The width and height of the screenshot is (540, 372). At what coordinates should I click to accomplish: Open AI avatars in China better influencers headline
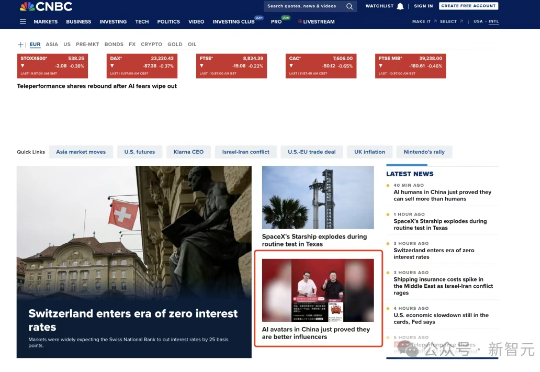tap(316, 333)
